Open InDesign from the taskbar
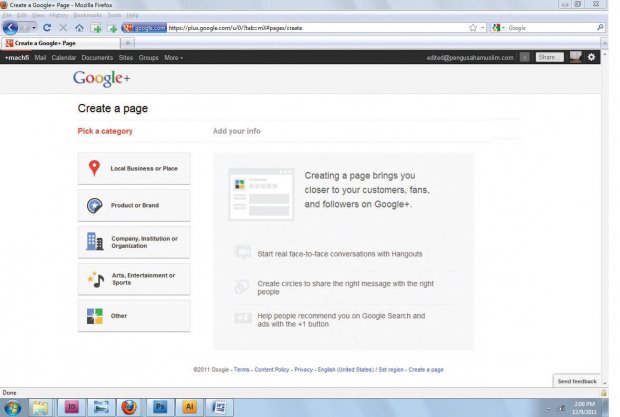Viewport: 620px width, 417px height. pyautogui.click(x=72, y=407)
